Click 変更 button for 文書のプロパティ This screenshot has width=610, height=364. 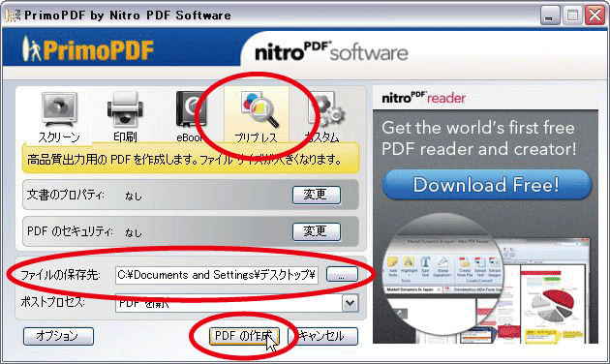click(317, 195)
